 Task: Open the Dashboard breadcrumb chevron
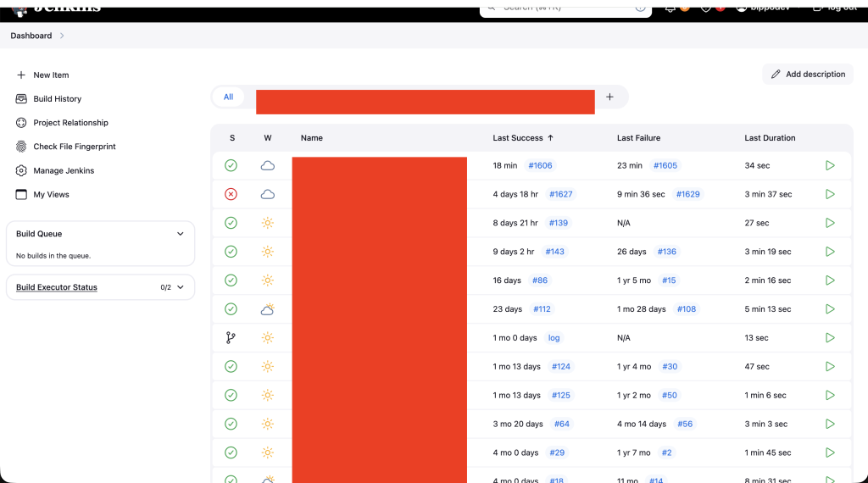62,36
